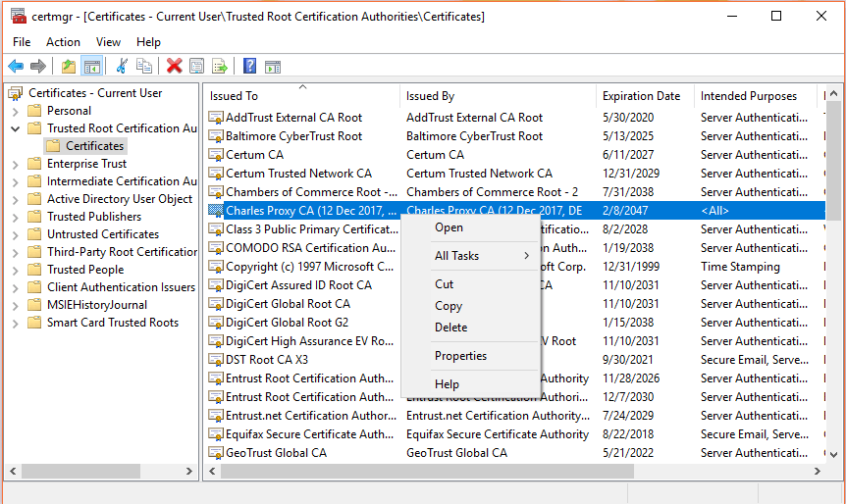Sort by the Issued By column header

pos(498,96)
